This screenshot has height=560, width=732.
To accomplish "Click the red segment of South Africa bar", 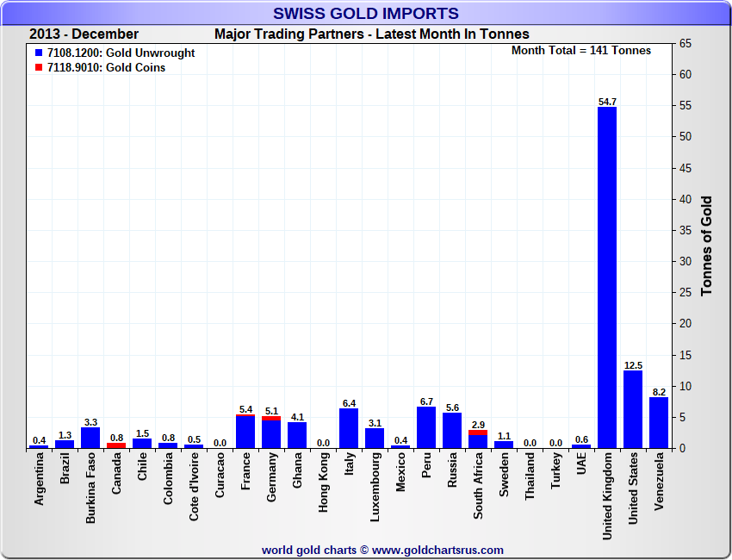I will click(478, 432).
